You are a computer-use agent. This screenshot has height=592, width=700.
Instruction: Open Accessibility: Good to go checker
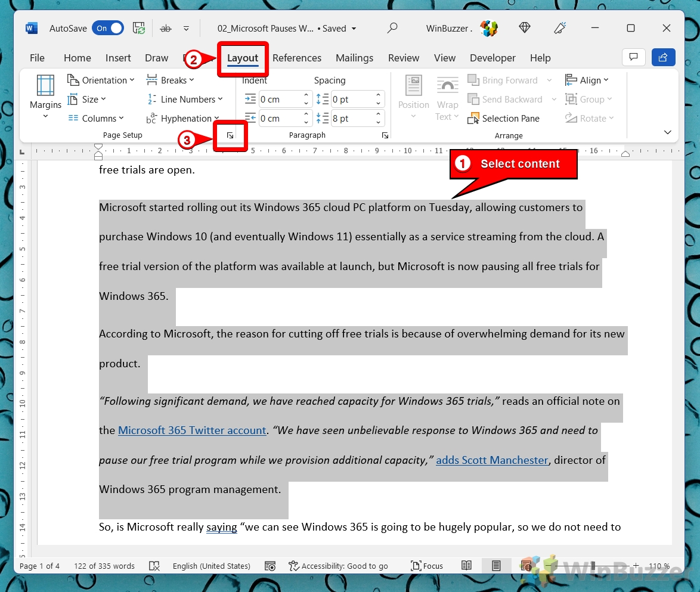click(x=339, y=566)
